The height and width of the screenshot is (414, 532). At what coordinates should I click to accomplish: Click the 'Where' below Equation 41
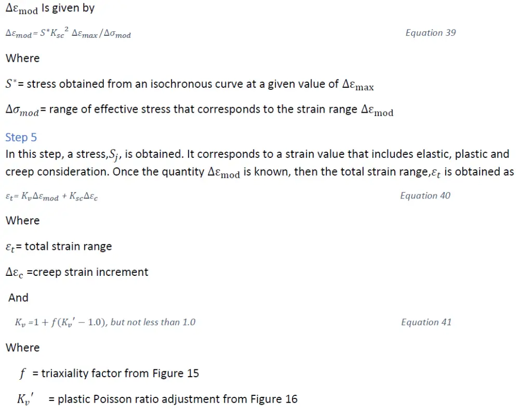[x=23, y=348]
